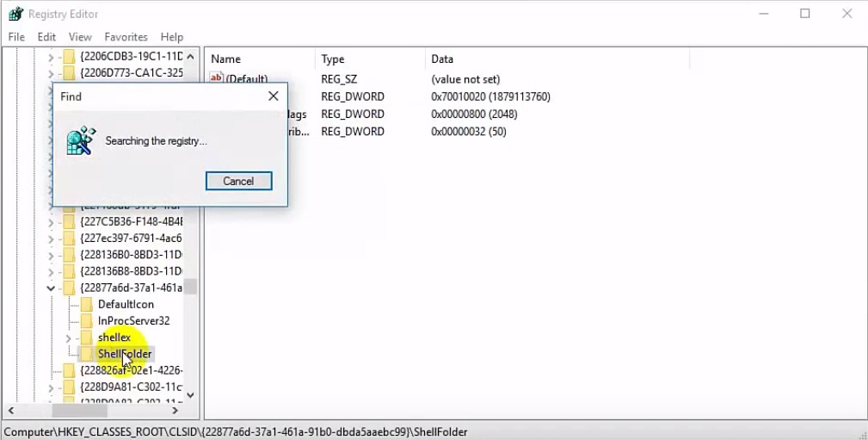This screenshot has height=440, width=868.
Task: Click the (Default) string value icon
Action: tap(217, 77)
